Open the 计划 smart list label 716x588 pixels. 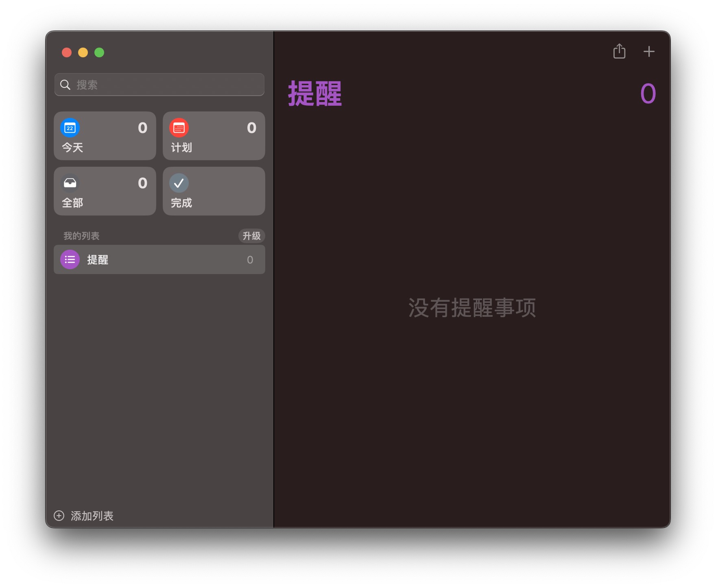(181, 148)
